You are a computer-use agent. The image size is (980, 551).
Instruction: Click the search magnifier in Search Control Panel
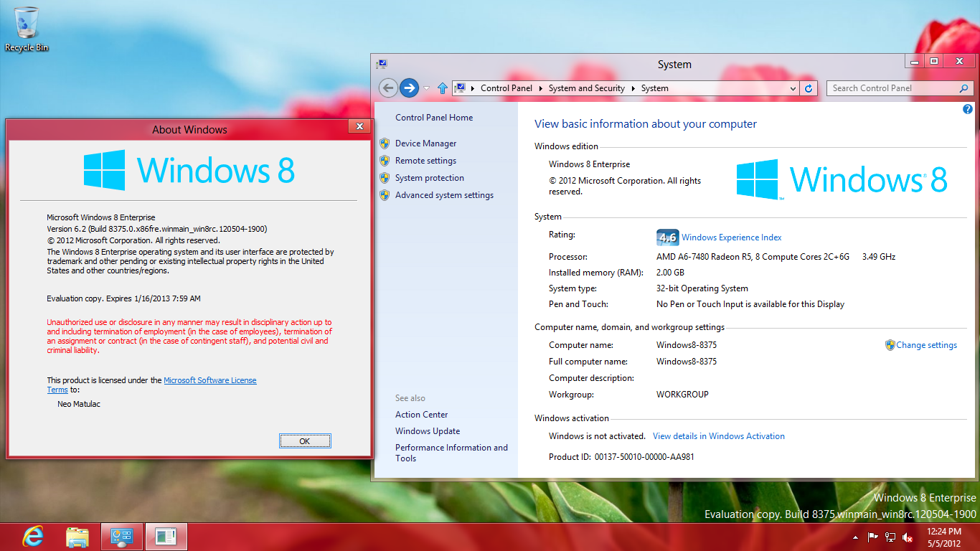[x=963, y=88]
